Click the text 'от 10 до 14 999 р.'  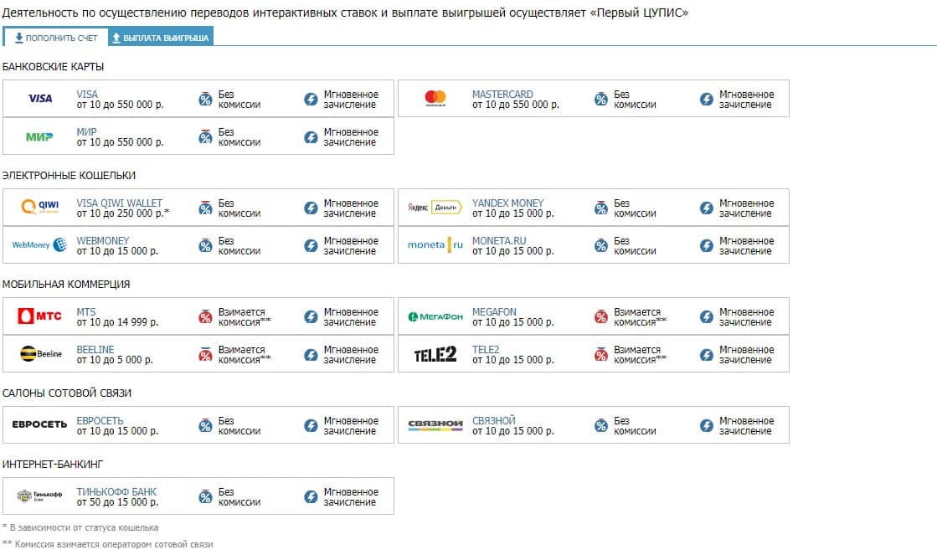click(117, 321)
